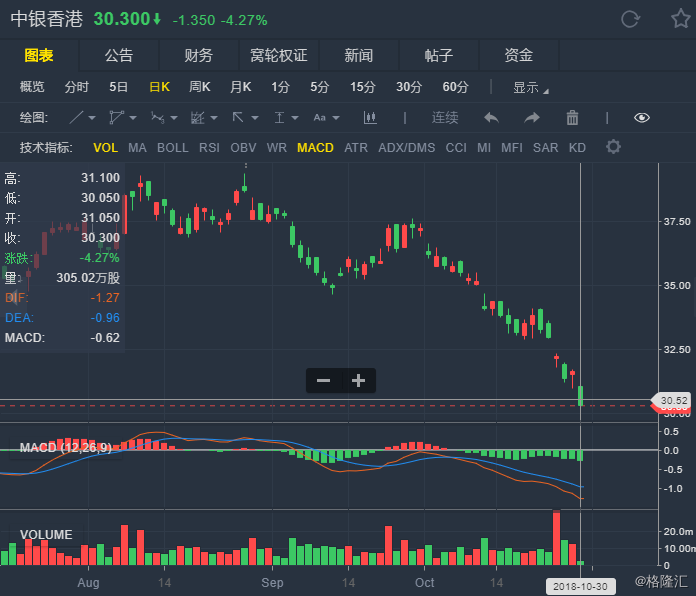Image resolution: width=696 pixels, height=596 pixels.
Task: Open indicator settings gear icon
Action: [613, 147]
